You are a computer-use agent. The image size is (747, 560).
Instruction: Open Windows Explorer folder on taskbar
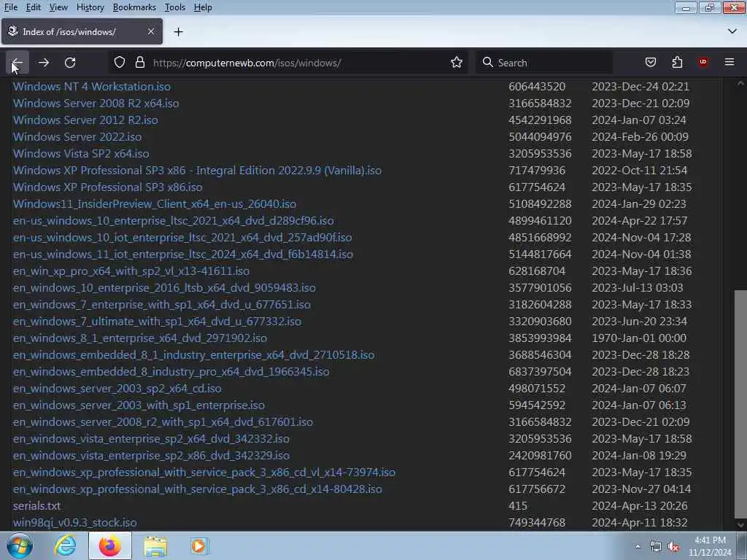pyautogui.click(x=155, y=546)
